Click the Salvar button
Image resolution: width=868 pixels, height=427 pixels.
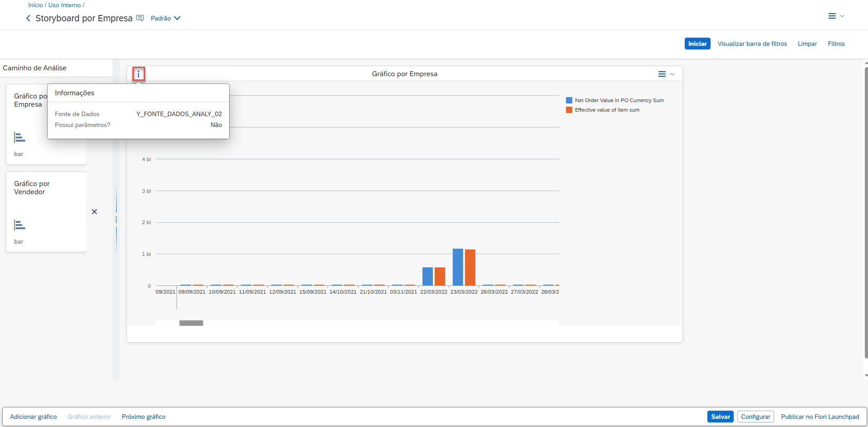720,417
